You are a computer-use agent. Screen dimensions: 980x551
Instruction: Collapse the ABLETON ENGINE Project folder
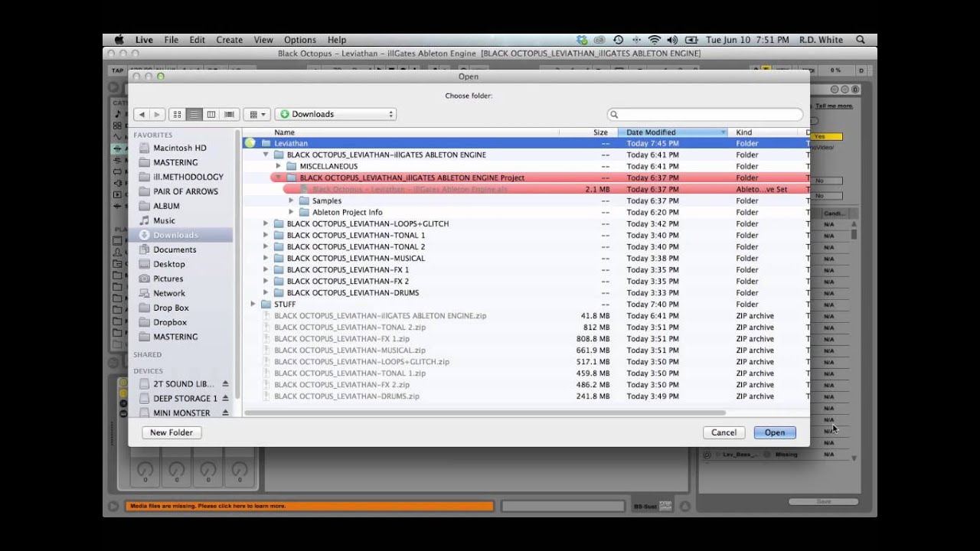tap(278, 178)
